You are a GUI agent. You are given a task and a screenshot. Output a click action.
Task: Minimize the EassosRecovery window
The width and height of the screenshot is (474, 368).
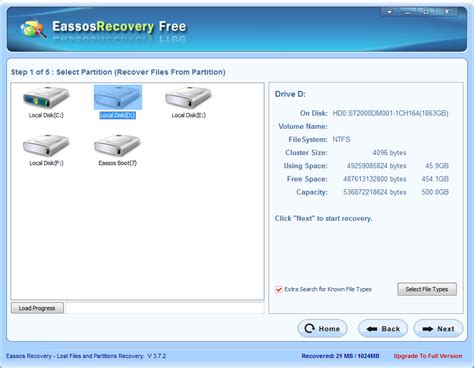407,12
